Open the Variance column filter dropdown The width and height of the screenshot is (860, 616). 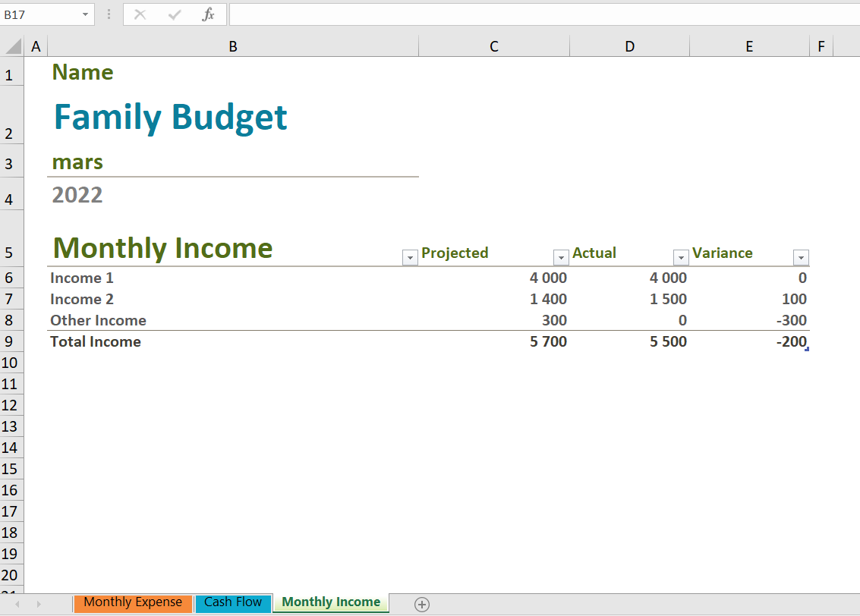coord(801,257)
